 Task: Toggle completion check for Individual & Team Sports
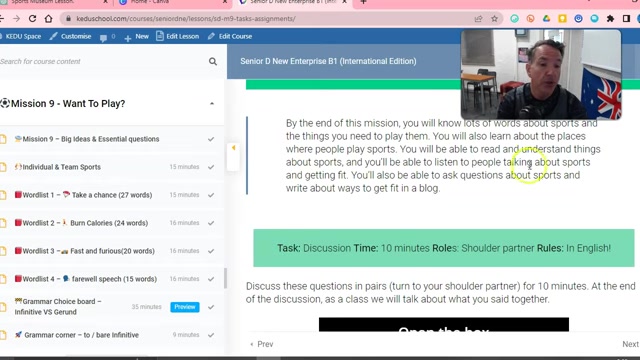click(211, 167)
